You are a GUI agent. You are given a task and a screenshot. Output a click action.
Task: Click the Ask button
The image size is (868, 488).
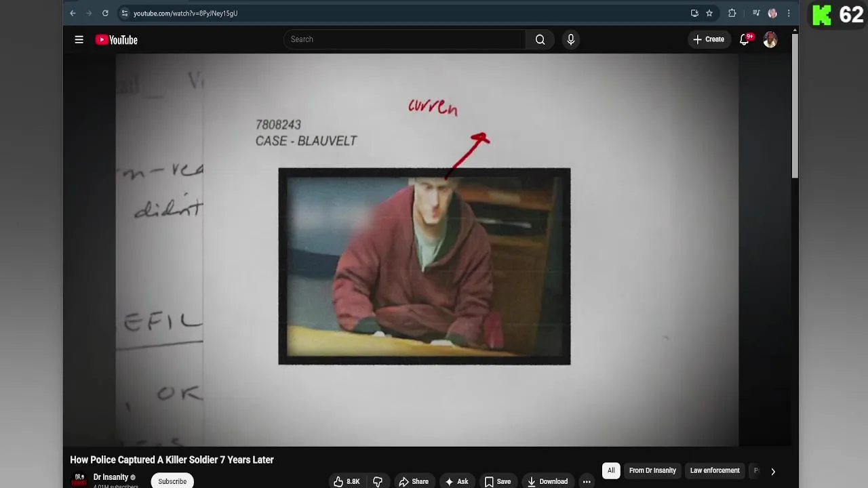(456, 481)
